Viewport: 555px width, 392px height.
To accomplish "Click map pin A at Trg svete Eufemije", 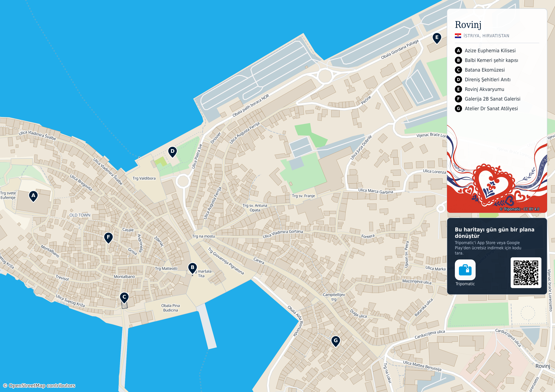I will pos(33,196).
